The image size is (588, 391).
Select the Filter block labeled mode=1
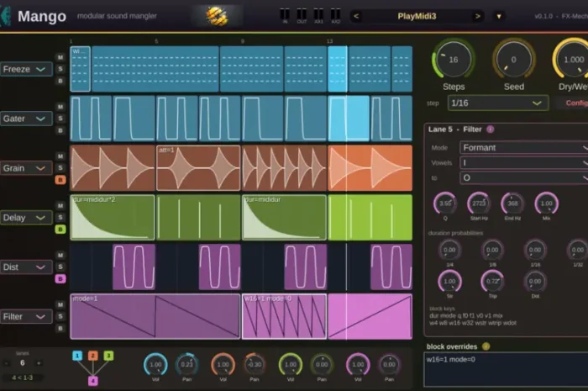(x=155, y=316)
